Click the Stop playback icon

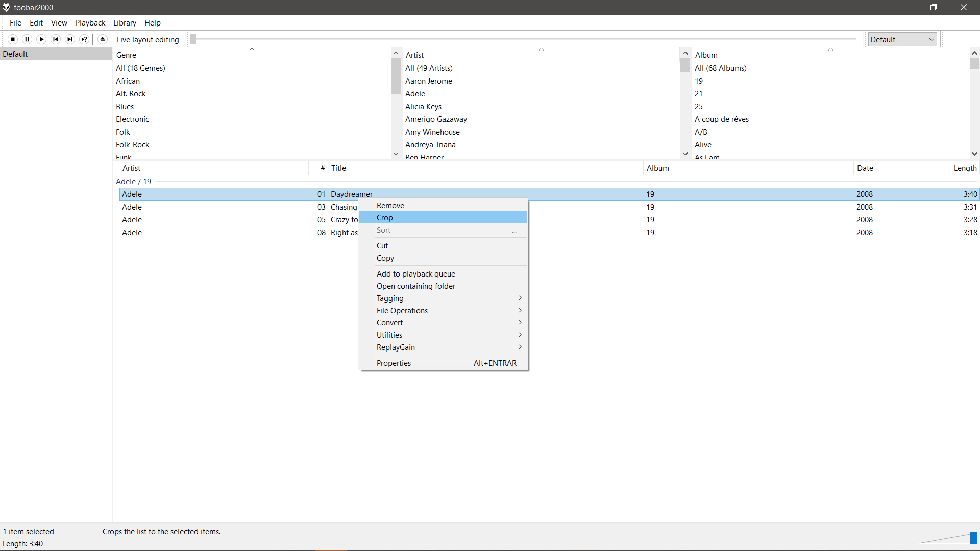tap(13, 39)
